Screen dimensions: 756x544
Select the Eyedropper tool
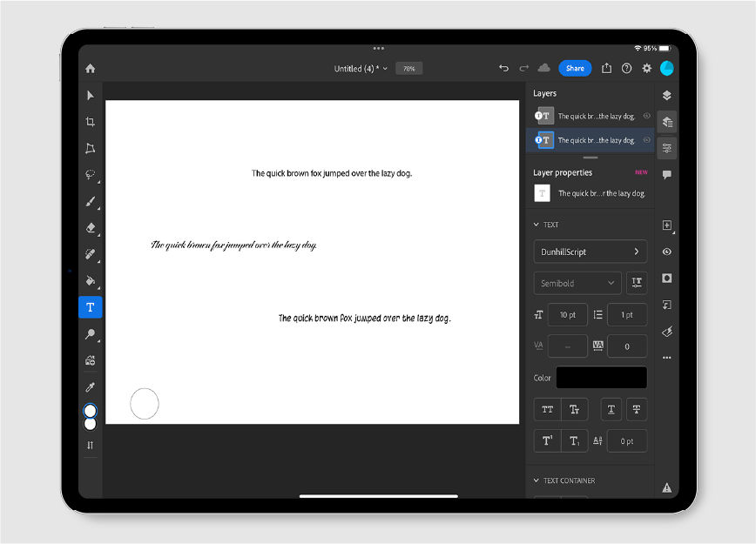[x=90, y=386]
